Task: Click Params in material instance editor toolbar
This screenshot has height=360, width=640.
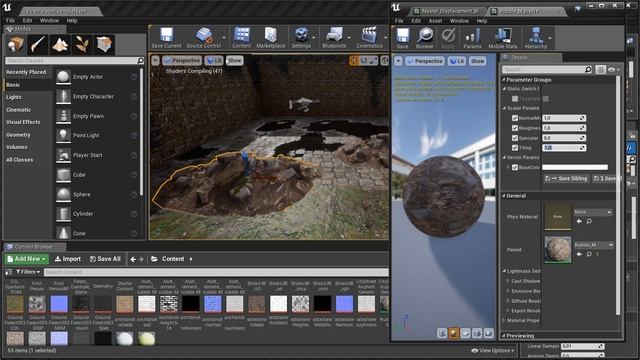Action: [472, 38]
